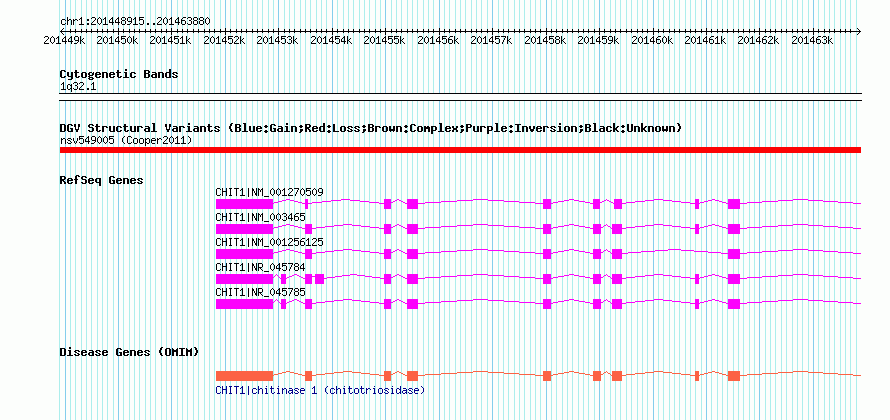Click the 201454k ruler tick label
The width and height of the screenshot is (890, 420).
[x=331, y=40]
